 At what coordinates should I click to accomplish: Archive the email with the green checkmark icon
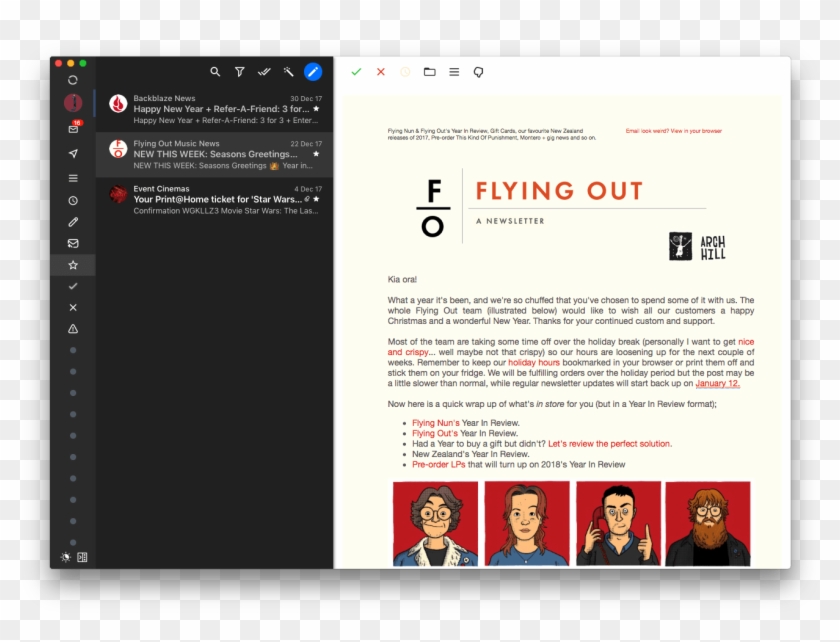pyautogui.click(x=358, y=72)
